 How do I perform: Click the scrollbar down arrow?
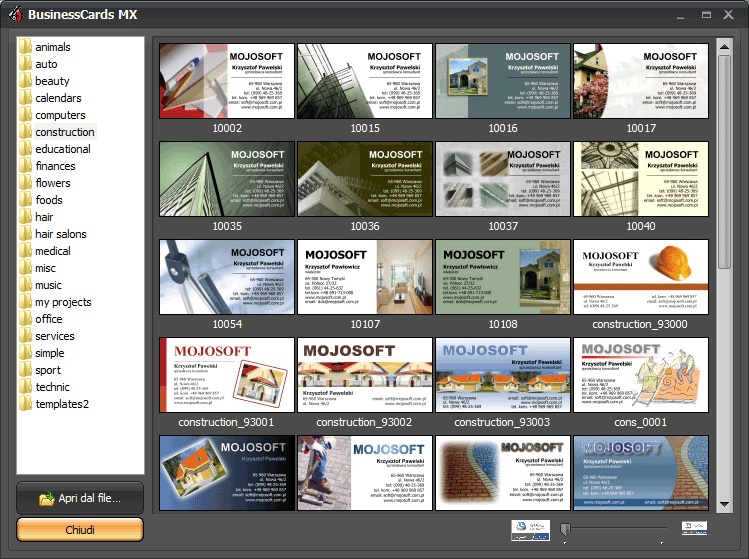tap(725, 505)
